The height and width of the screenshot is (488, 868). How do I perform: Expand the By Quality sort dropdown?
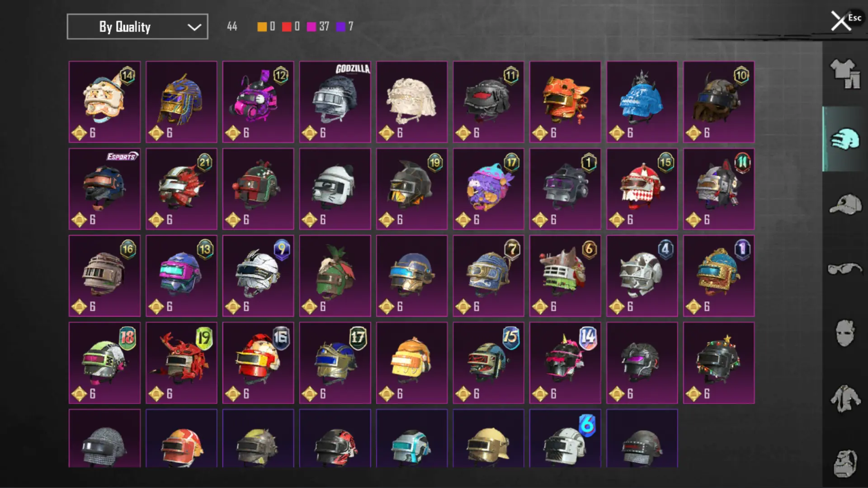click(x=137, y=27)
